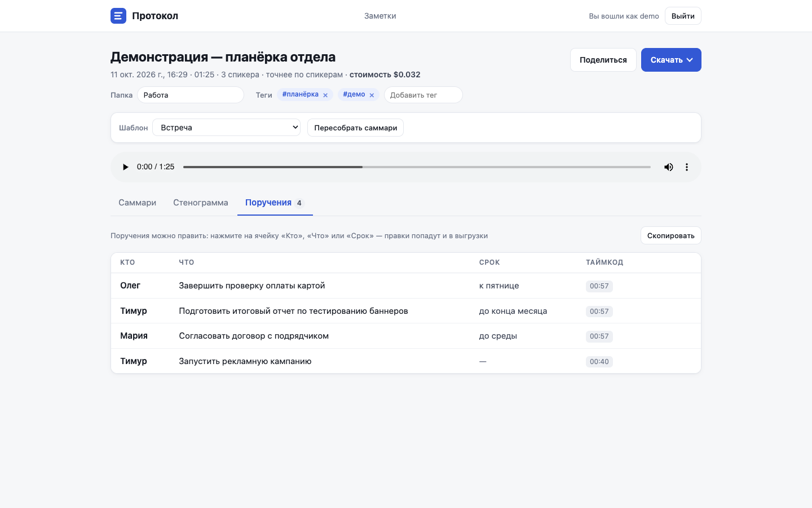This screenshot has height=508, width=812.
Task: Jump to timecode 00:57 in Мария row
Action: [599, 336]
